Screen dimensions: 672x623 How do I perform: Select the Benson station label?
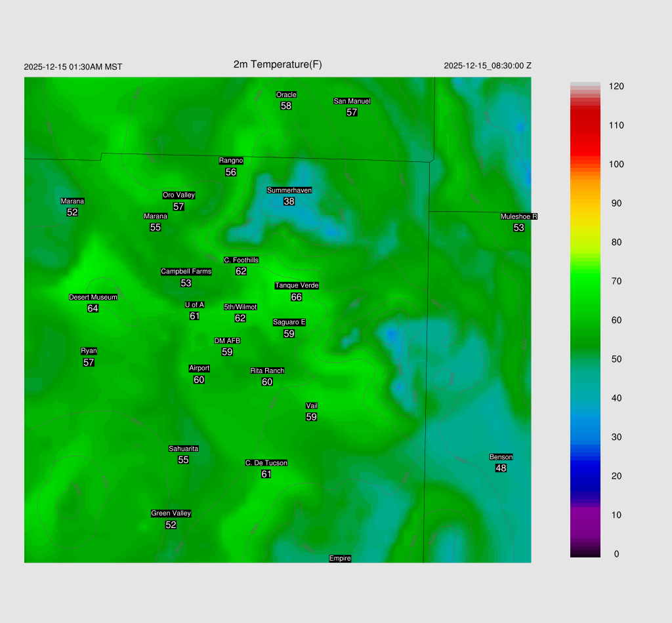(x=501, y=457)
